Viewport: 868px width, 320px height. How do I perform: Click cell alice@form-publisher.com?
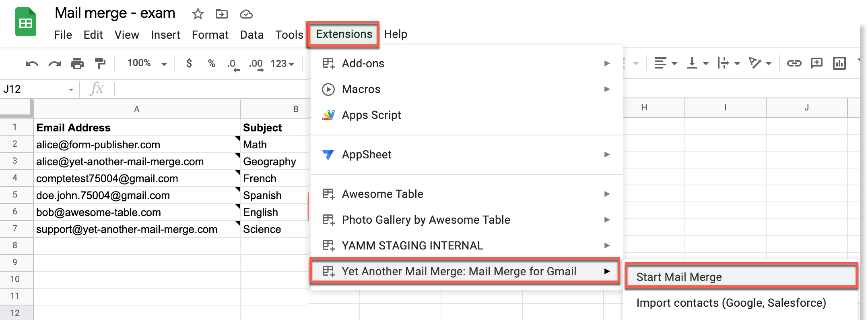[137, 145]
